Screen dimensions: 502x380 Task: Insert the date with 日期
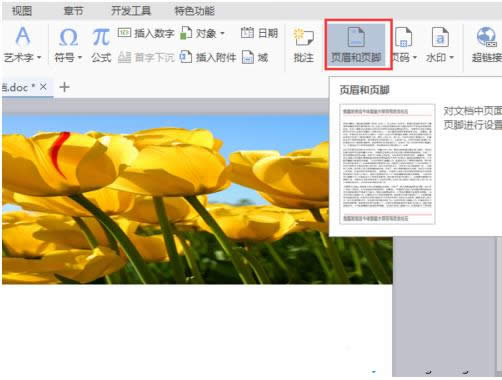(x=259, y=33)
